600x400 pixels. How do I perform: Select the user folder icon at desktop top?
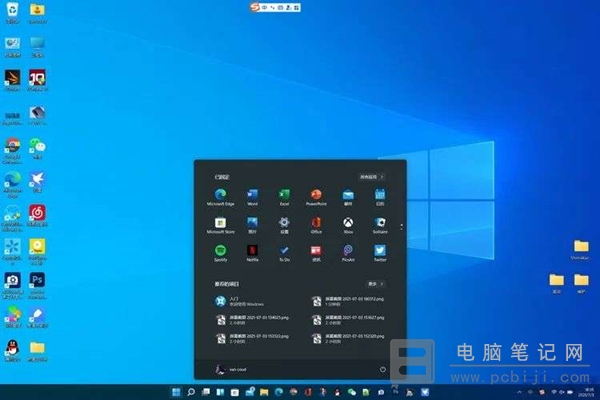(x=38, y=13)
